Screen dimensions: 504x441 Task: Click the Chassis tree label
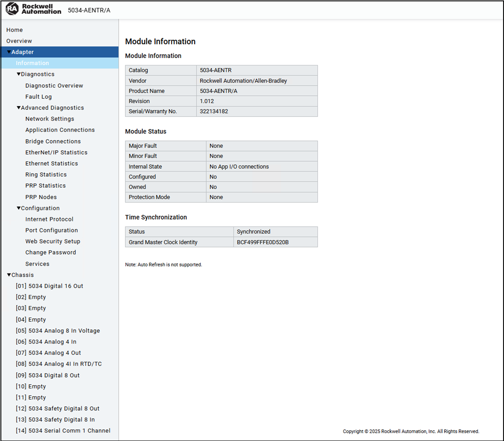(x=23, y=275)
